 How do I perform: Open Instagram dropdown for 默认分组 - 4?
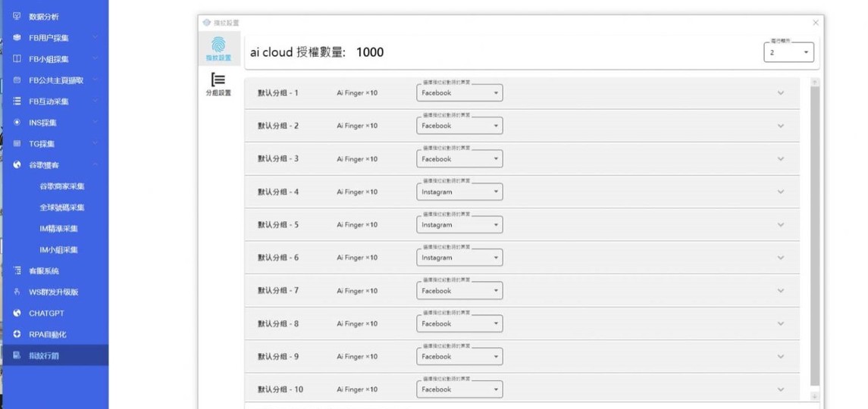[x=459, y=192]
